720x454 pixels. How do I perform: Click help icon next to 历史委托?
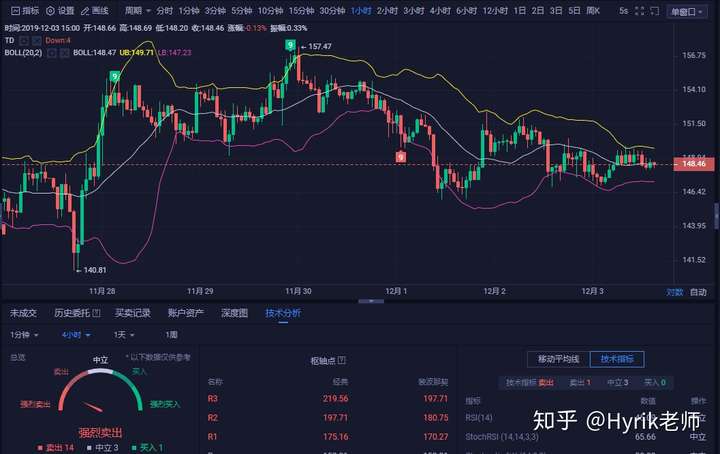coord(96,313)
